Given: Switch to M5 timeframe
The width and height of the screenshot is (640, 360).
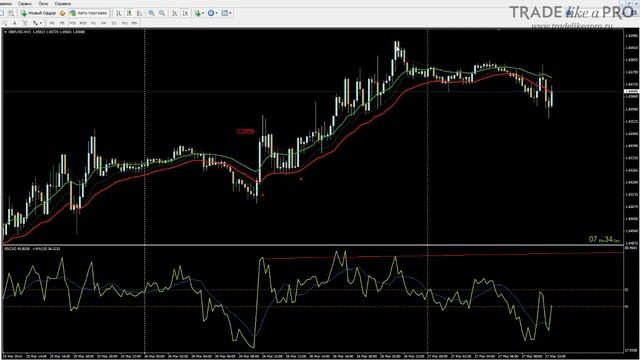Looking at the screenshot, I should tap(62, 23).
